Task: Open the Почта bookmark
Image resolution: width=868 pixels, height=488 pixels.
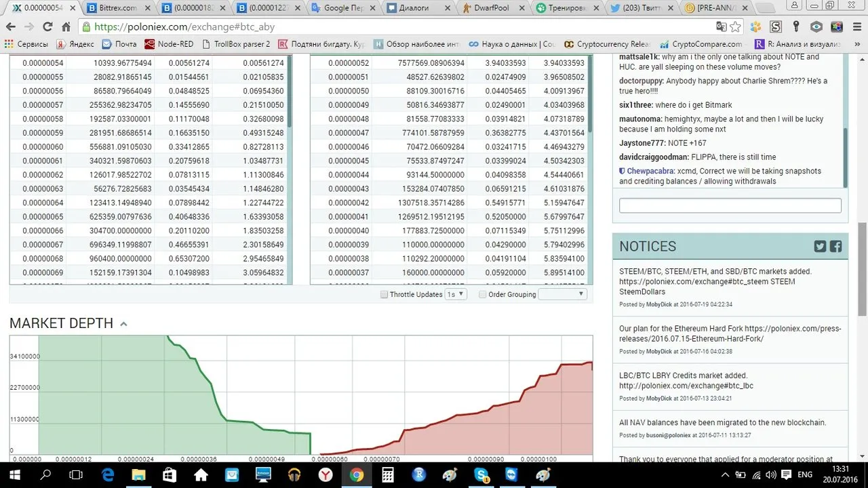Action: pyautogui.click(x=119, y=44)
